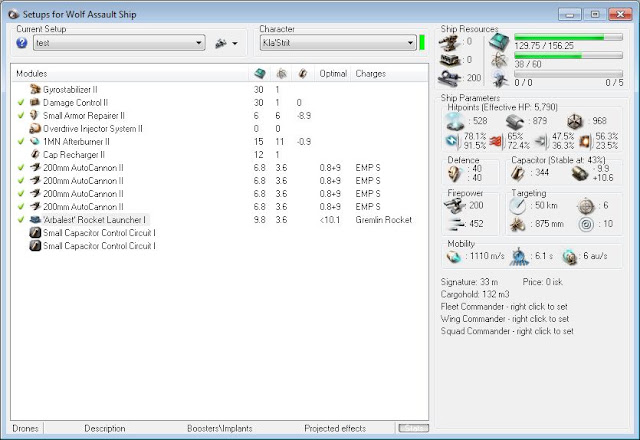
Task: Click the targeting range icon showing 50 km
Action: (x=518, y=206)
